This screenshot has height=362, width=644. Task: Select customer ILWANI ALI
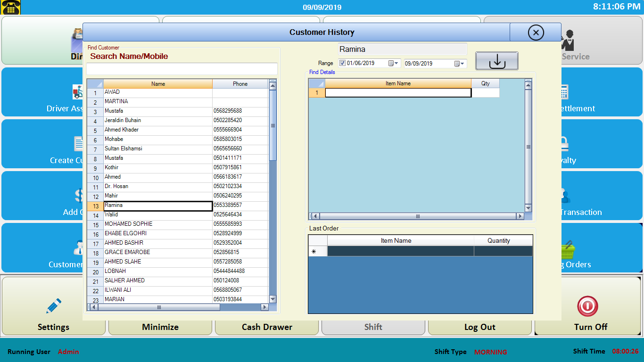tap(158, 291)
